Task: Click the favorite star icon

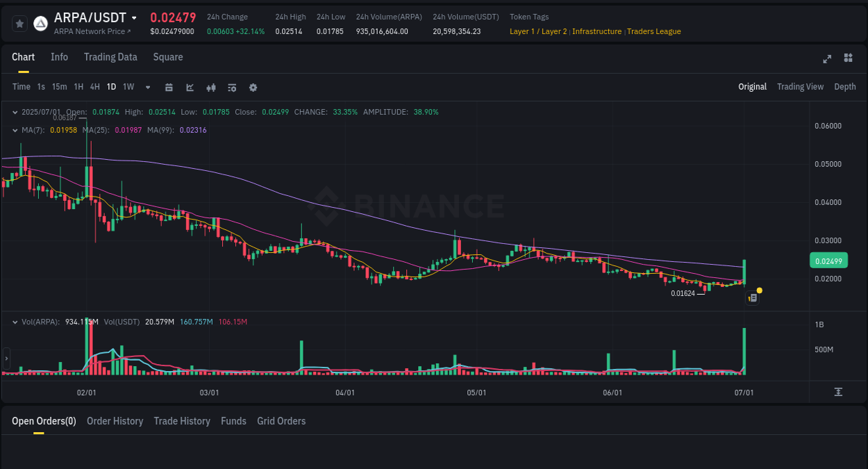Action: click(x=19, y=23)
